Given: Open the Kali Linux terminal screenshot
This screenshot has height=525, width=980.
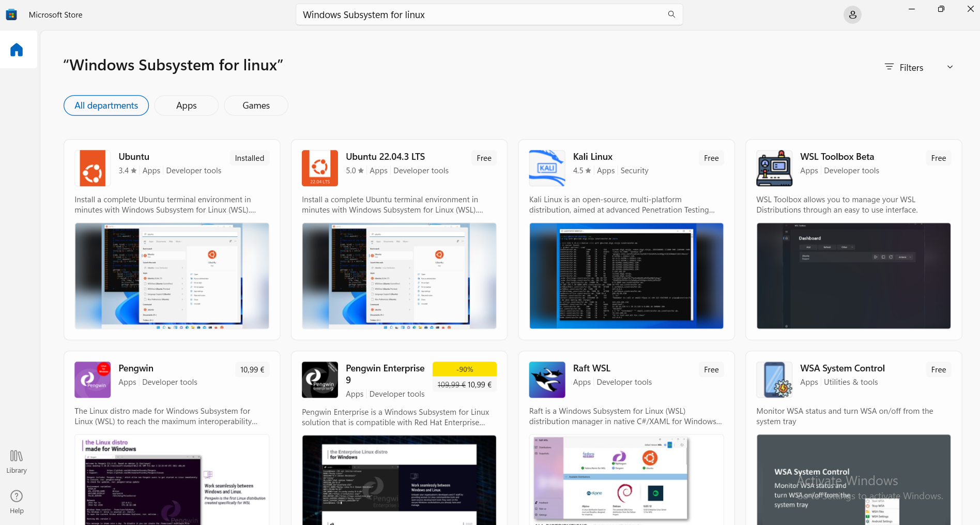Looking at the screenshot, I should pyautogui.click(x=626, y=276).
